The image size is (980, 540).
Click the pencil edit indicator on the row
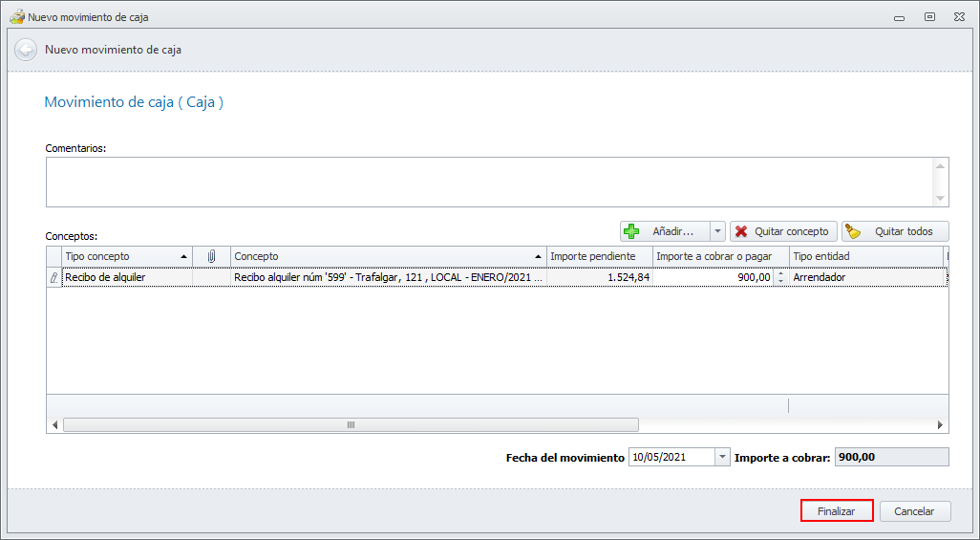coord(53,277)
